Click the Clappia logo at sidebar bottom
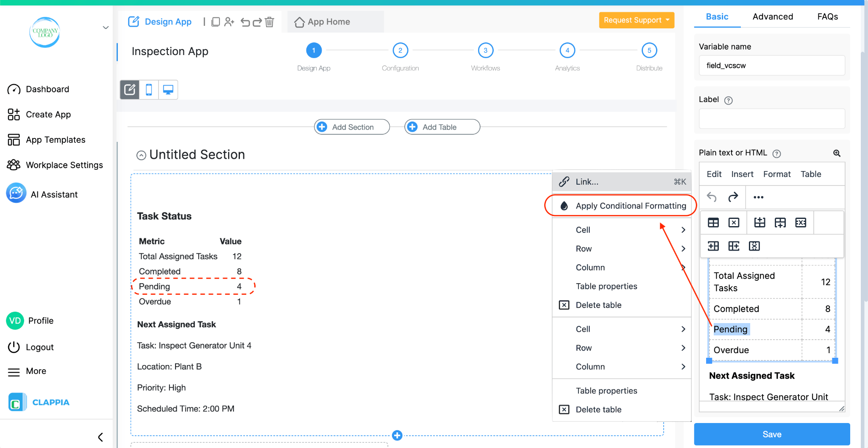Image resolution: width=868 pixels, height=448 pixels. (x=39, y=402)
